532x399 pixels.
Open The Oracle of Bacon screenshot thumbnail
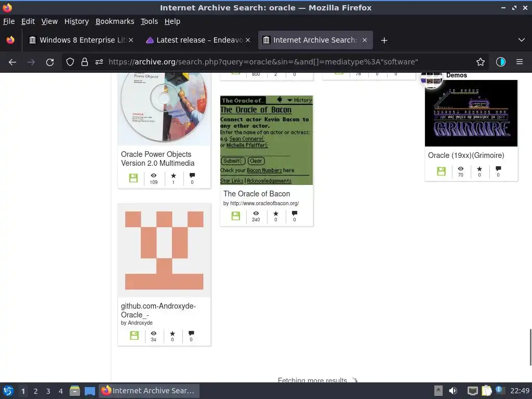pos(267,140)
